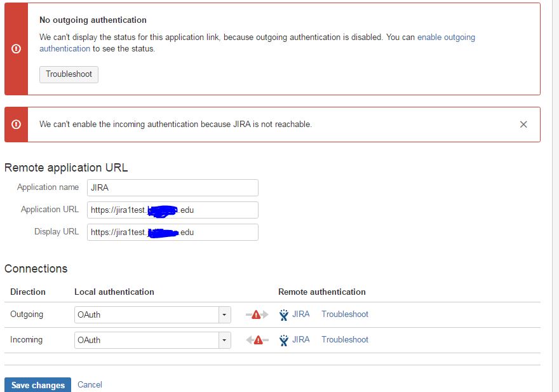Click the No outgoing authentication title
The width and height of the screenshot is (559, 392).
pyautogui.click(x=93, y=20)
